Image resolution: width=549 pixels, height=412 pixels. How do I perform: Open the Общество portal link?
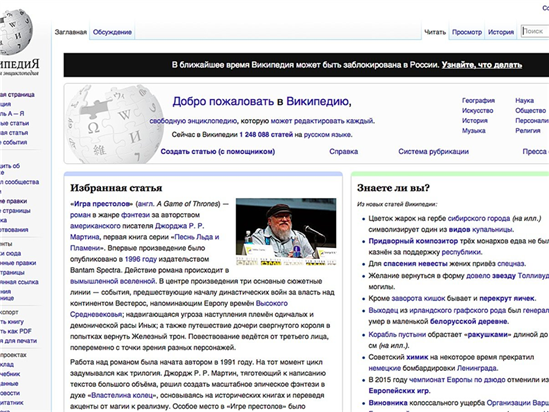coord(530,111)
